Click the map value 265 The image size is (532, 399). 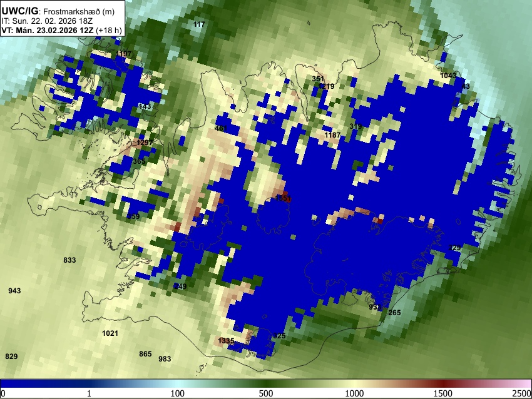394,313
